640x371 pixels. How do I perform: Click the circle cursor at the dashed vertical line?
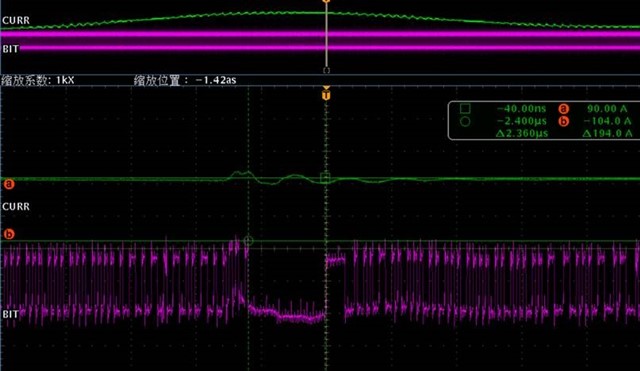click(248, 241)
